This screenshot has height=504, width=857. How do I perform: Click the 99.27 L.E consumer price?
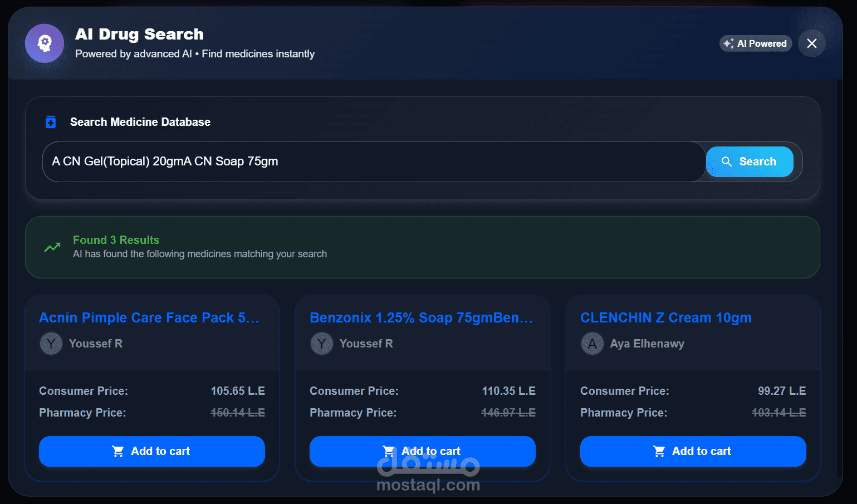pyautogui.click(x=782, y=391)
